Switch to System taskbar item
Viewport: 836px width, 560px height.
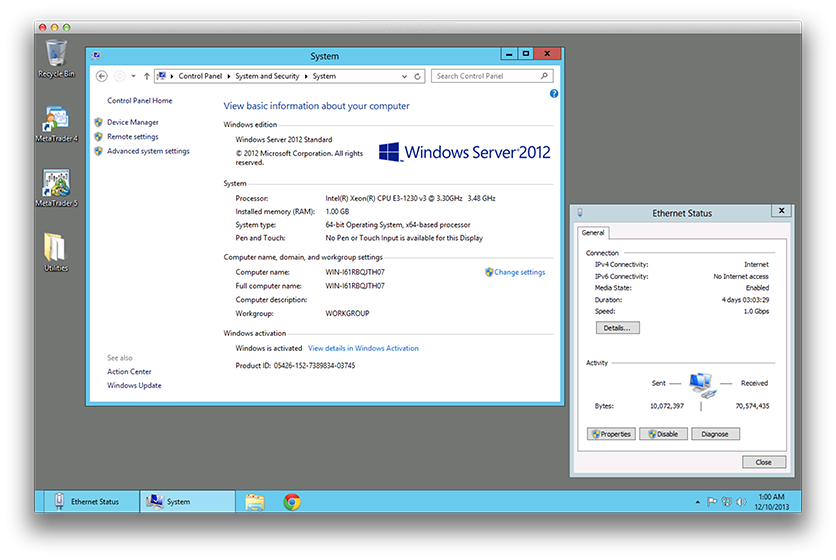188,502
